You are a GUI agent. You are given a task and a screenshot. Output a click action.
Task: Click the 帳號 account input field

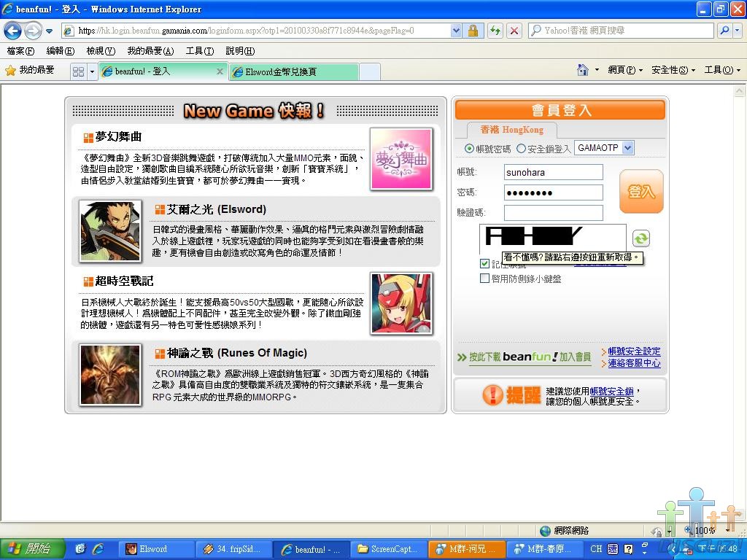click(x=554, y=172)
